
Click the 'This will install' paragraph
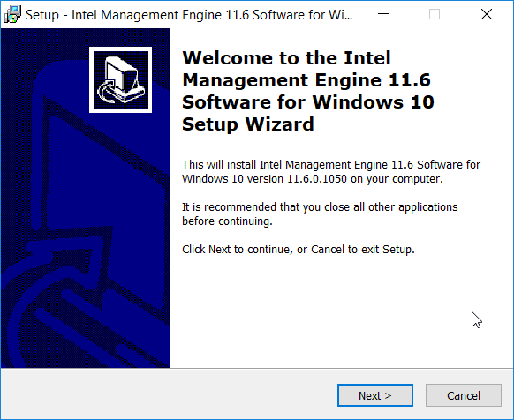pos(331,172)
